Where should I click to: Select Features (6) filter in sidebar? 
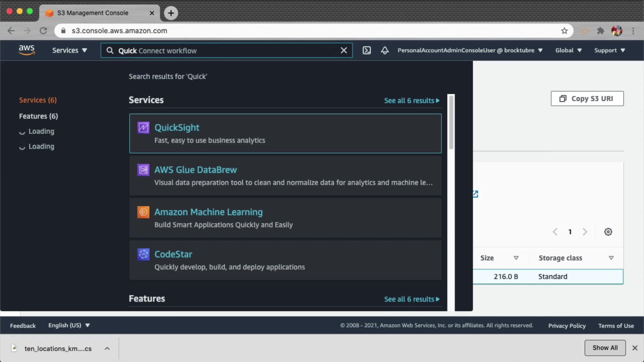coord(38,116)
